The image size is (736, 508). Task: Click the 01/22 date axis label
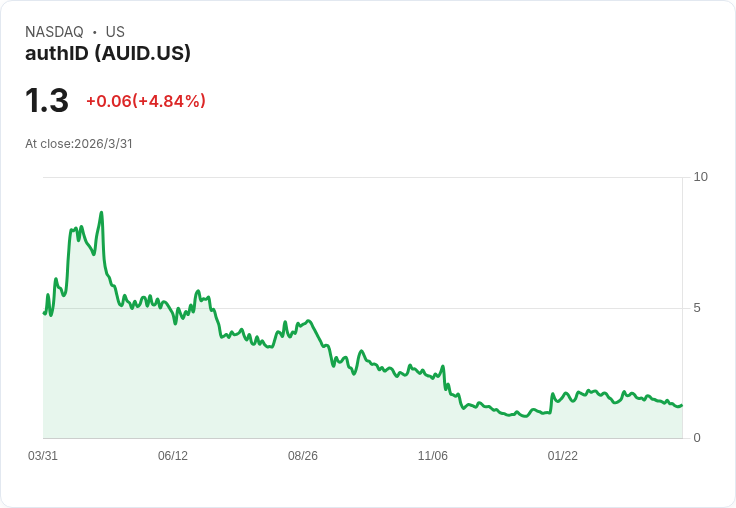pos(563,455)
